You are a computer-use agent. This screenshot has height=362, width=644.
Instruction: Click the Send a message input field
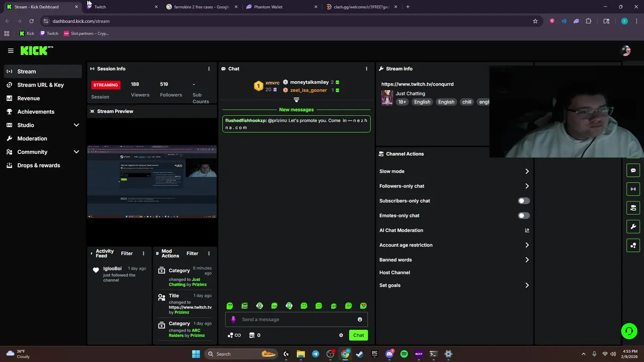(x=297, y=319)
